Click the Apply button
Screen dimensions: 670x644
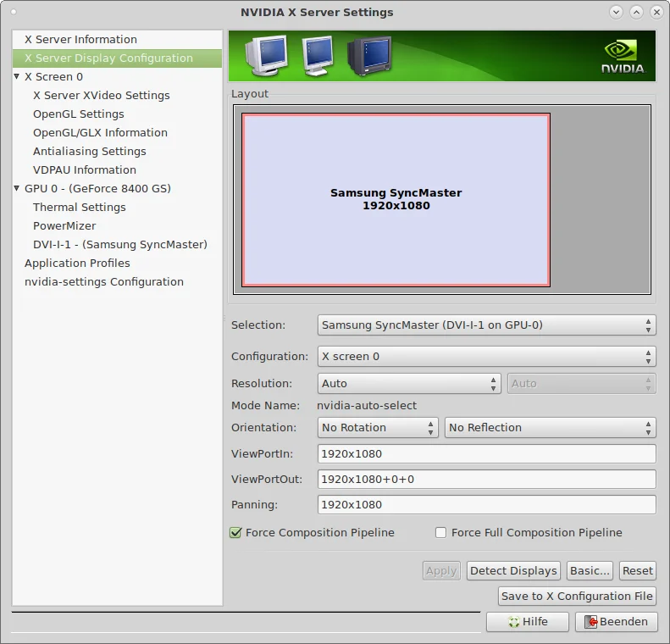tap(441, 571)
